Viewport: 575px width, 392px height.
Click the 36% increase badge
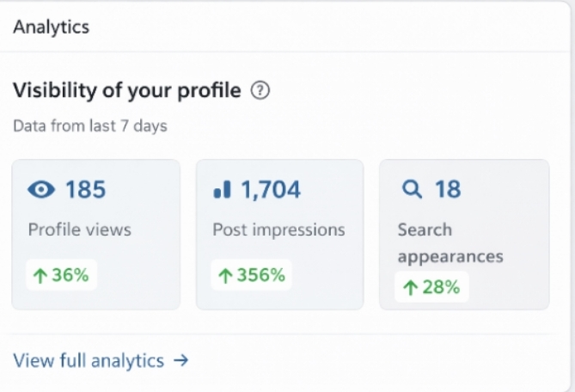pyautogui.click(x=62, y=276)
